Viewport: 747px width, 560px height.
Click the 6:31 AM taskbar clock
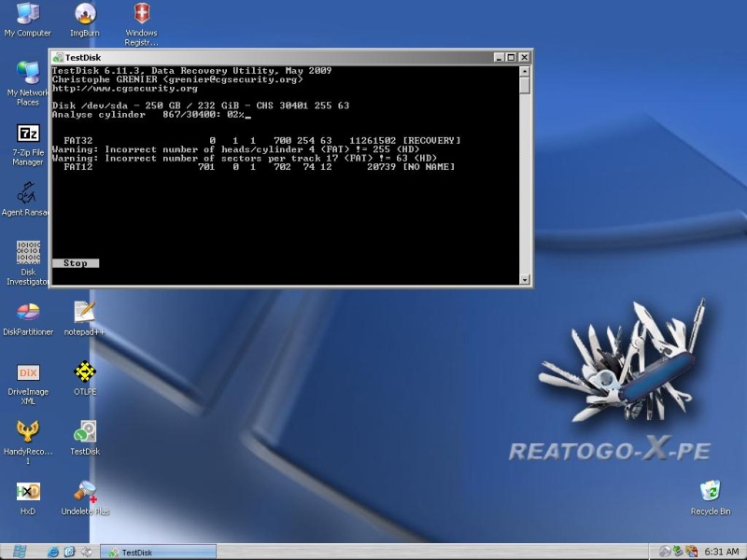pos(722,552)
